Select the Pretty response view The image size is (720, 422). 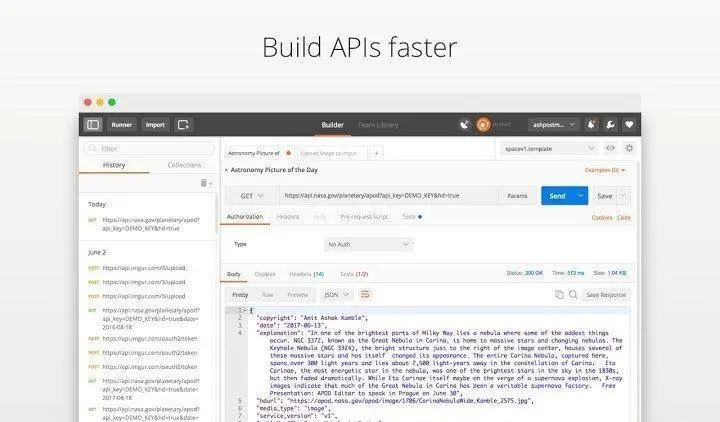240,295
